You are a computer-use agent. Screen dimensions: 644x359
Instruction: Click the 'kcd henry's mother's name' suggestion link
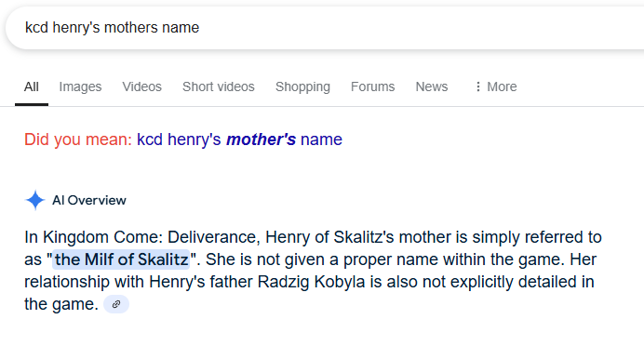point(239,140)
